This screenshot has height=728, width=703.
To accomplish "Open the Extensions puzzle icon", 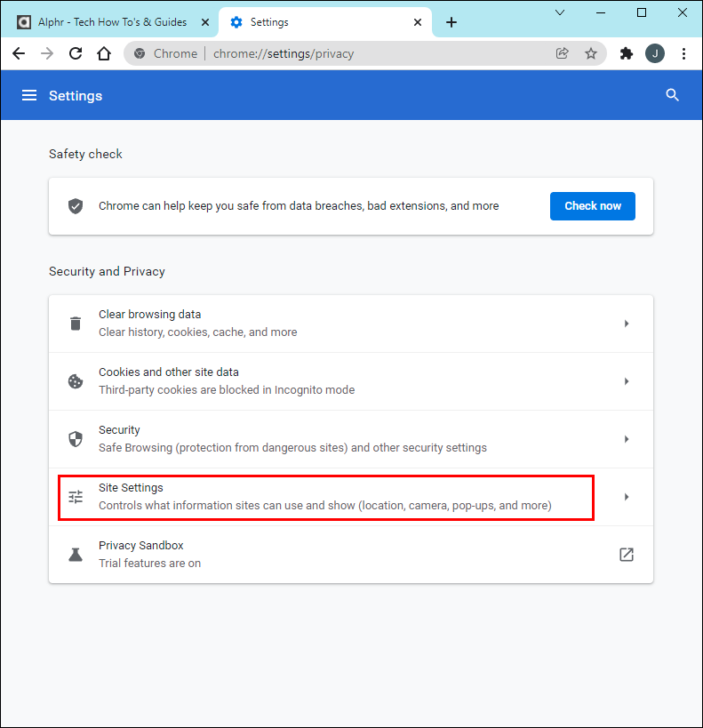I will pos(627,53).
